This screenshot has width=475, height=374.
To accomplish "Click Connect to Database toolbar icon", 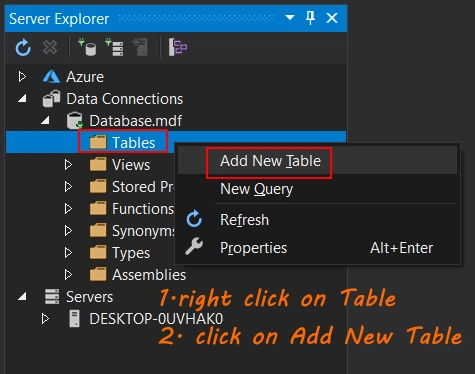I will (87, 47).
